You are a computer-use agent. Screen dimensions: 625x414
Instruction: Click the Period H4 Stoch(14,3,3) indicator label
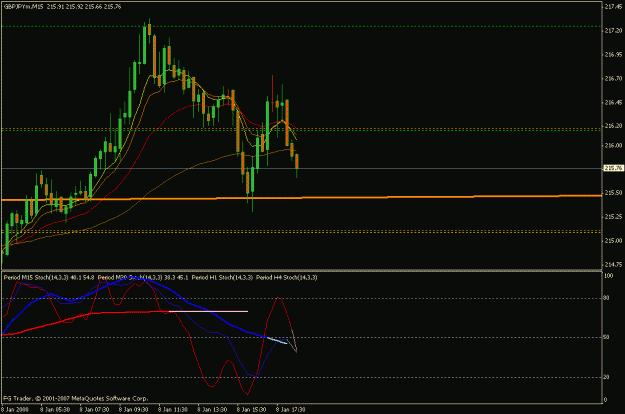[x=287, y=277]
